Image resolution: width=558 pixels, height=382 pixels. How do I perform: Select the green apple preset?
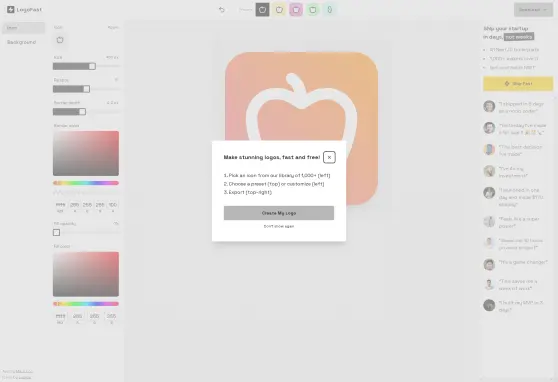click(313, 10)
